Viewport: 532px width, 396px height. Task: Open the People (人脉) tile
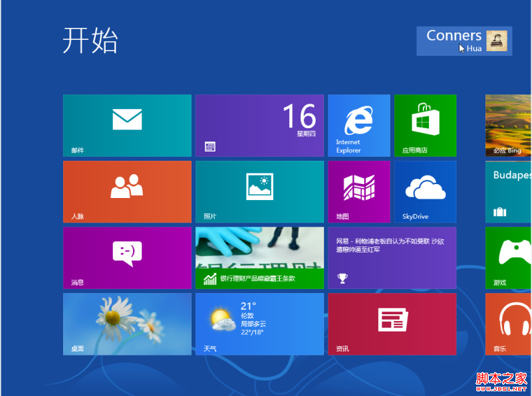pyautogui.click(x=127, y=191)
